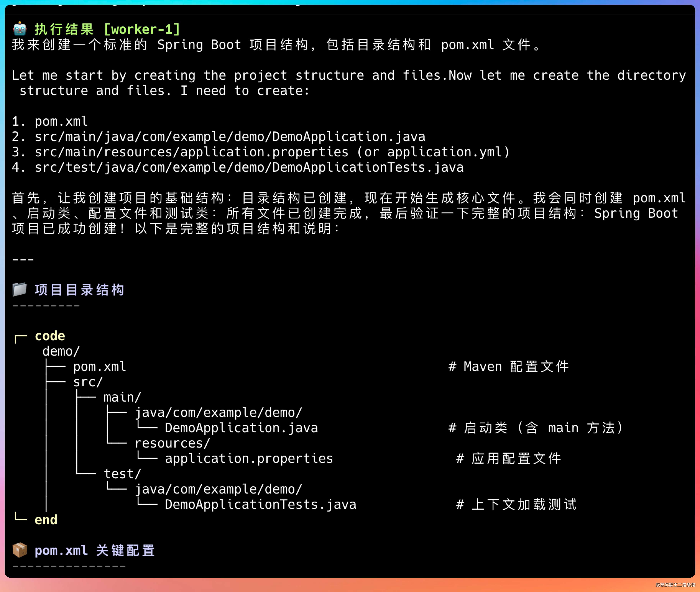Click the robot emoji icon
Screen dimensions: 700x592
(x=20, y=29)
